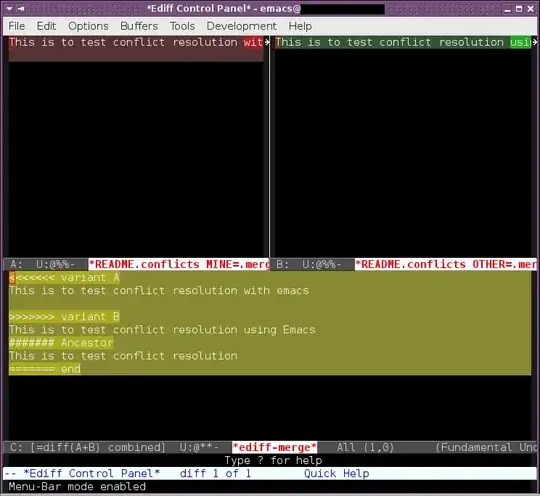Click 'C: [=diff(A+B) combined]' mode line text
The height and width of the screenshot is (496, 540).
[88, 447]
